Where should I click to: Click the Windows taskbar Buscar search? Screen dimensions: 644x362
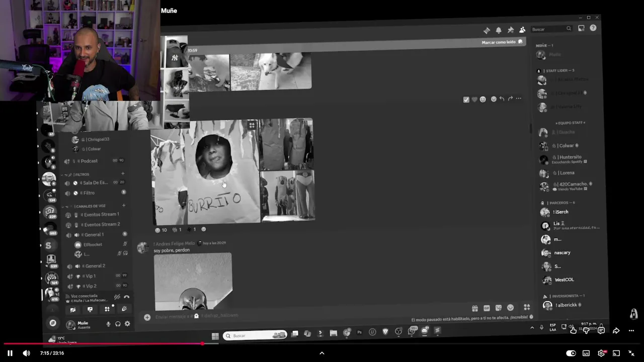255,335
